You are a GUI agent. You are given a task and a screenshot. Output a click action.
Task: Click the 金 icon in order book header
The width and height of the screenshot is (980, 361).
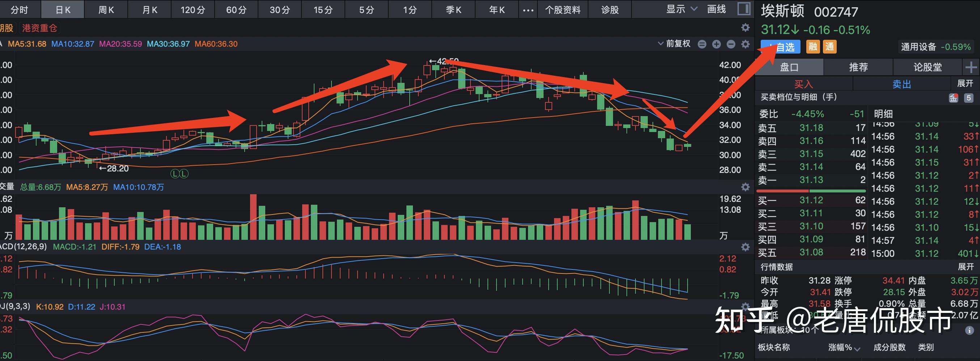pyautogui.click(x=953, y=98)
